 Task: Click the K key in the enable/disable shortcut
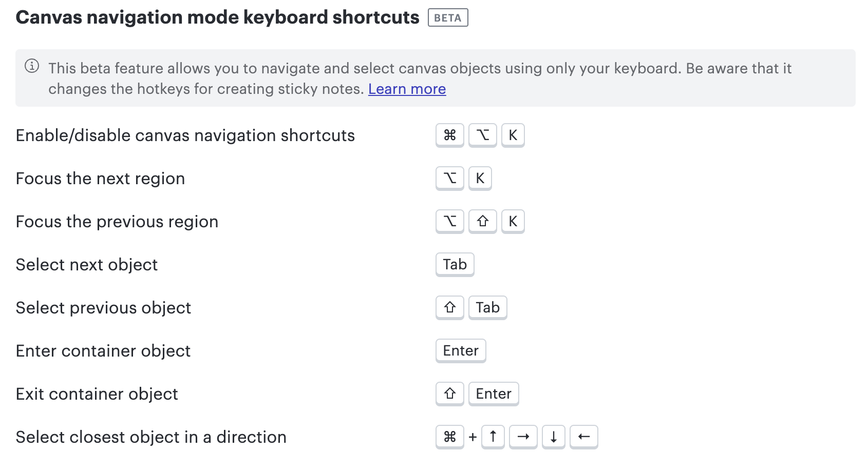point(513,135)
